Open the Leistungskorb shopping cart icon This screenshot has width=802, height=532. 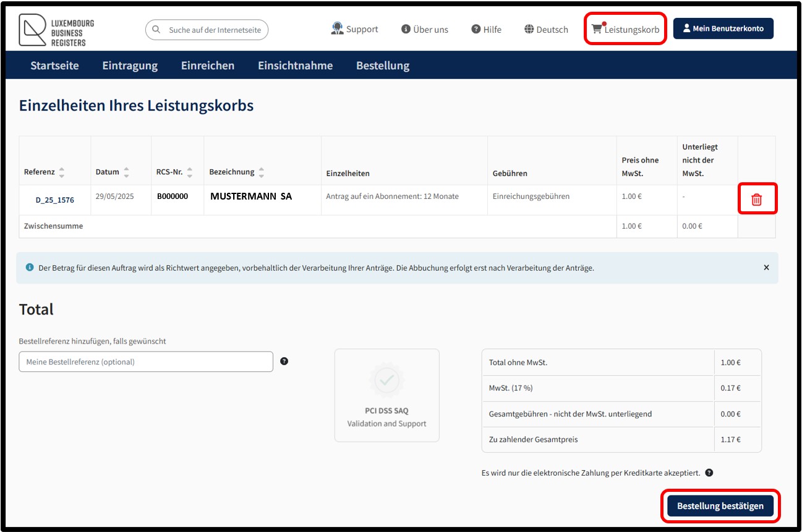point(597,28)
